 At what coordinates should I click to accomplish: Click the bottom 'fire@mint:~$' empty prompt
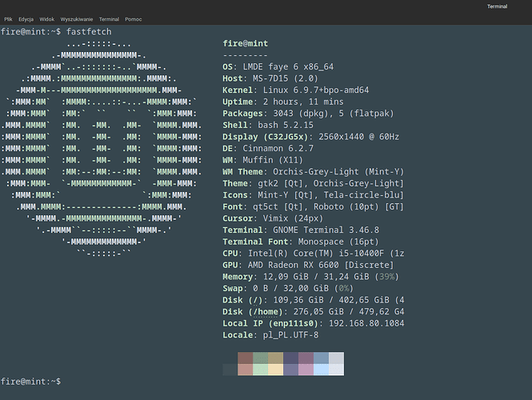(x=30, y=382)
